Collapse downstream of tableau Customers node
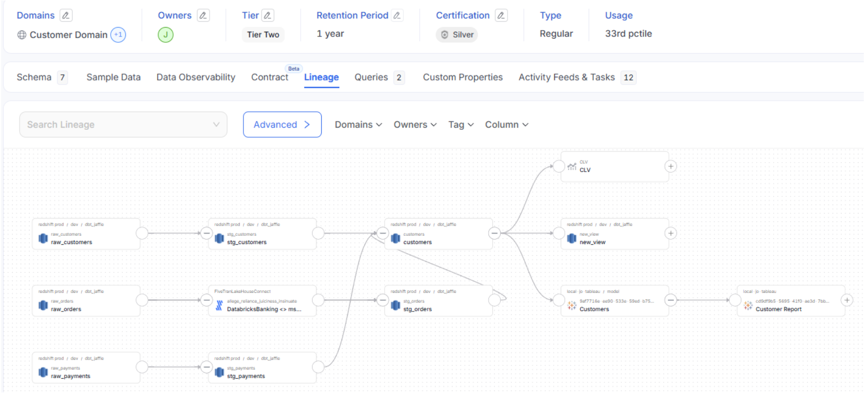This screenshot has width=868, height=393. (671, 300)
